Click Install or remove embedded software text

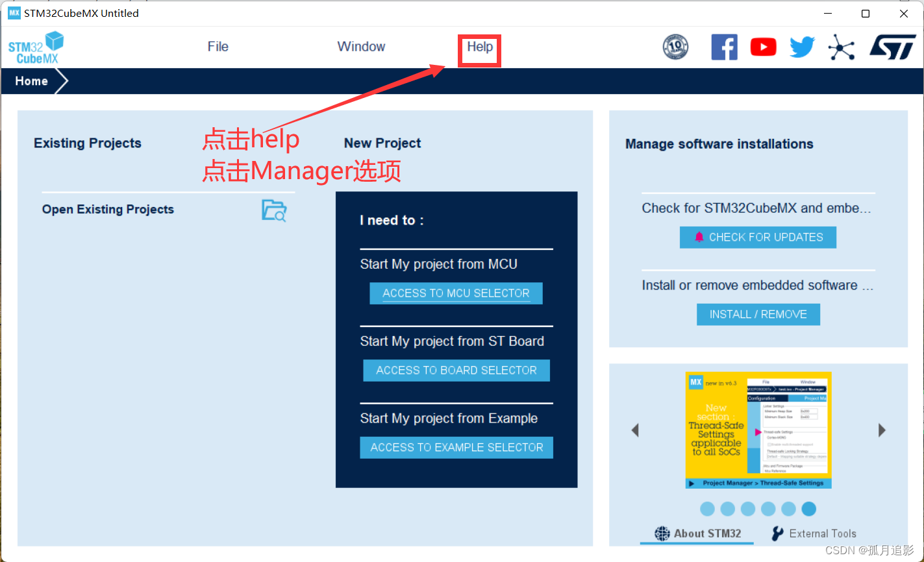757,286
